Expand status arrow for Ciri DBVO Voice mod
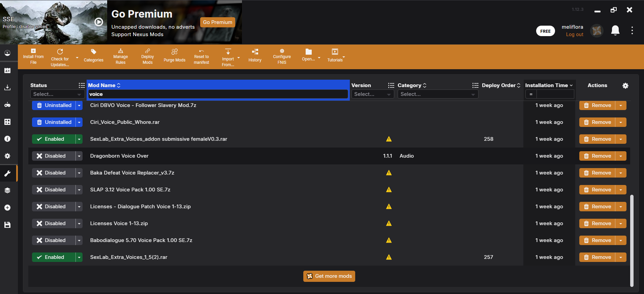The image size is (644, 294). (x=79, y=105)
